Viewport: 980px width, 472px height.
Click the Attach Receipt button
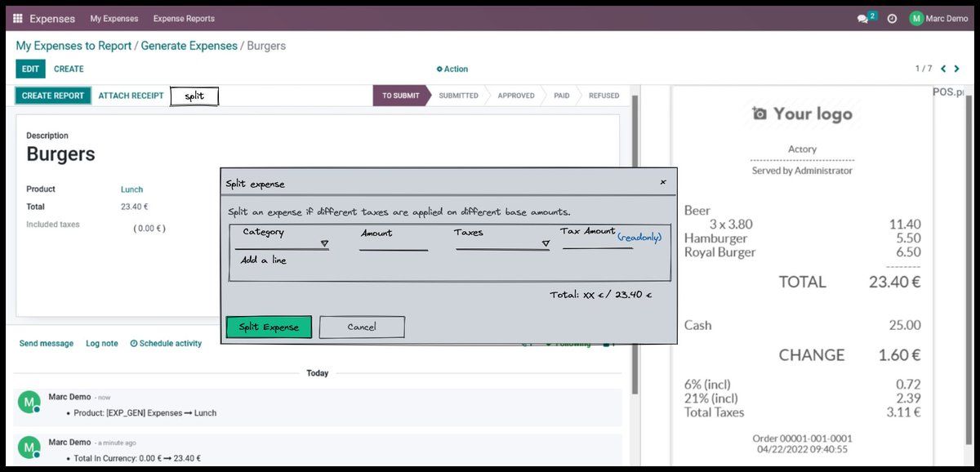pos(131,96)
